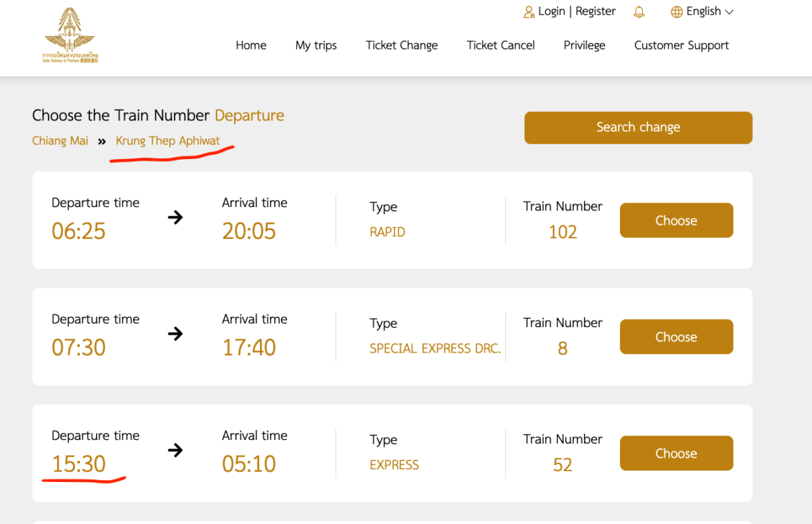Go to the Home menu

point(251,45)
